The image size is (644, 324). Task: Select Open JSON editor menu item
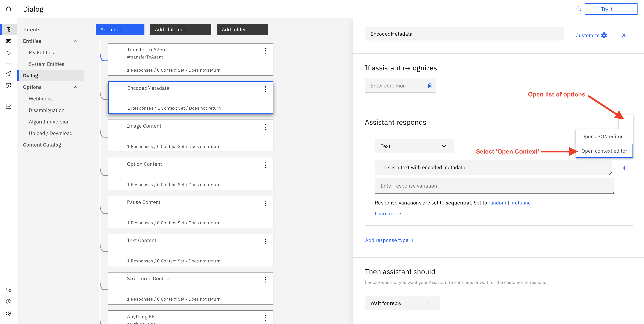[x=604, y=136]
